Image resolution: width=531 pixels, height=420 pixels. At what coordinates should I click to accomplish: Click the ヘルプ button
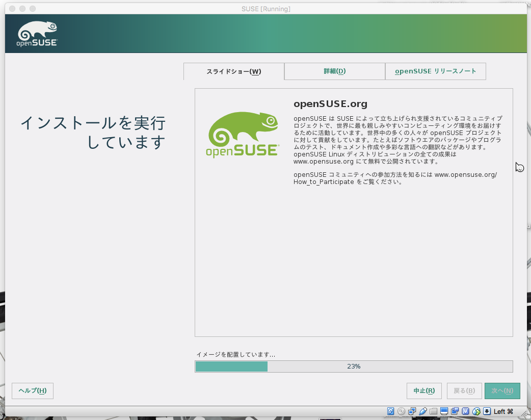32,391
